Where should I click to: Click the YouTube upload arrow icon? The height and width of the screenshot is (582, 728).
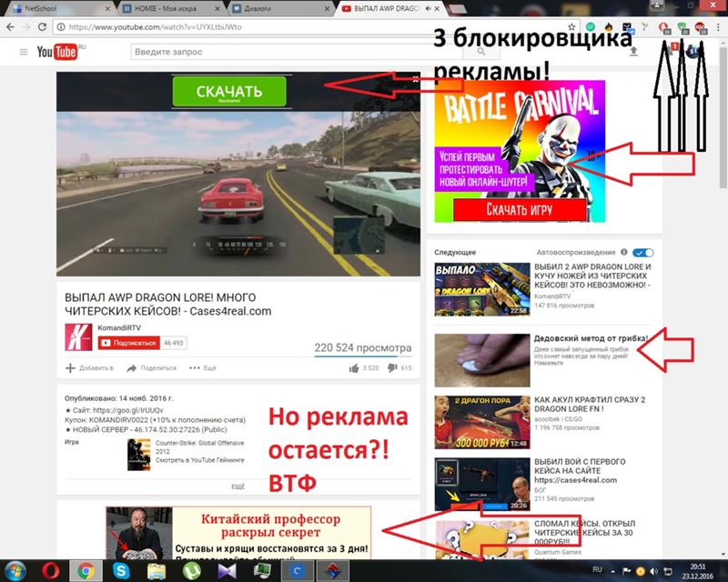click(x=633, y=52)
